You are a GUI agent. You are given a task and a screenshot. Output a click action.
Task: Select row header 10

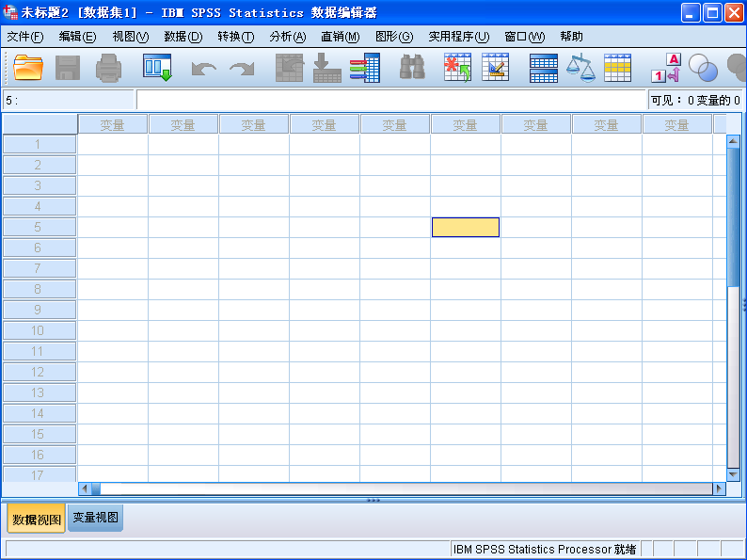point(40,330)
